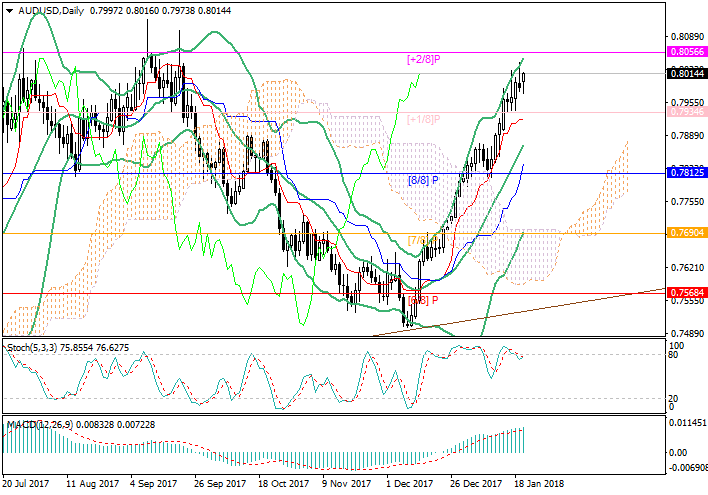Click the 11 Aug 2017 date label

(x=93, y=484)
